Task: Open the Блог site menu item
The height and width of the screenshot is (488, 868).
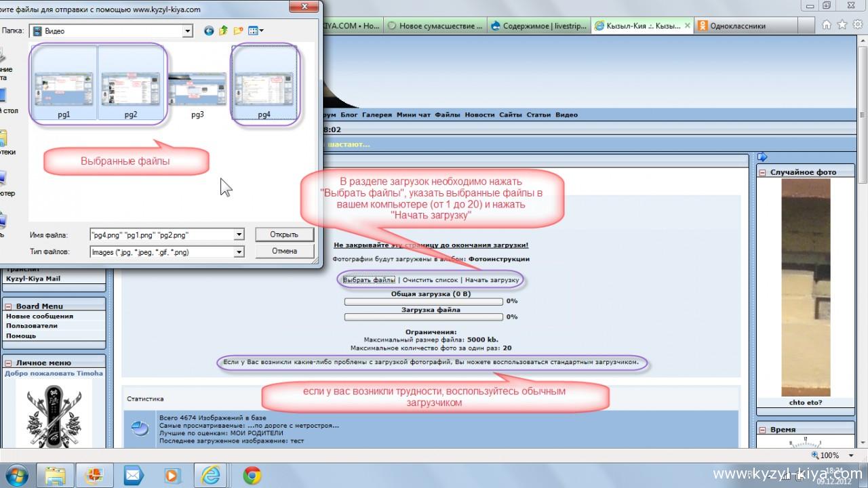Action: point(349,115)
